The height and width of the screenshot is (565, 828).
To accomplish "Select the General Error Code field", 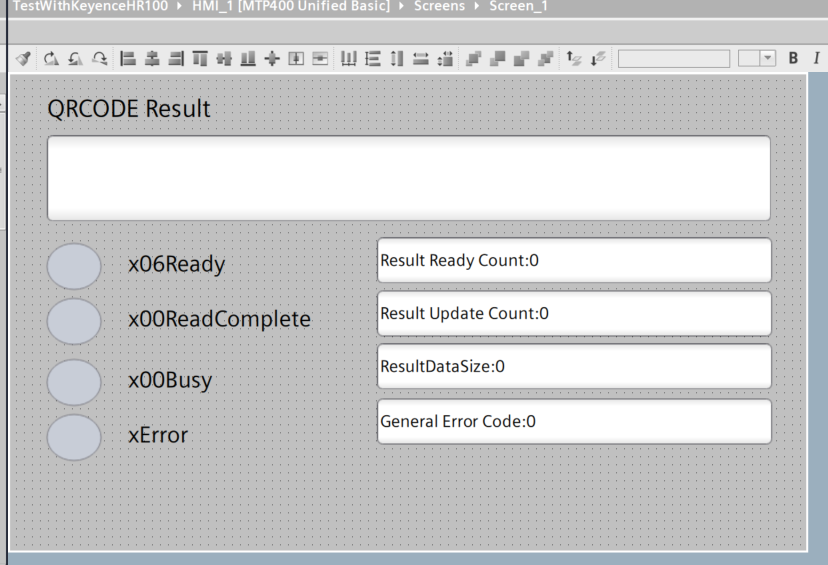I will (575, 421).
